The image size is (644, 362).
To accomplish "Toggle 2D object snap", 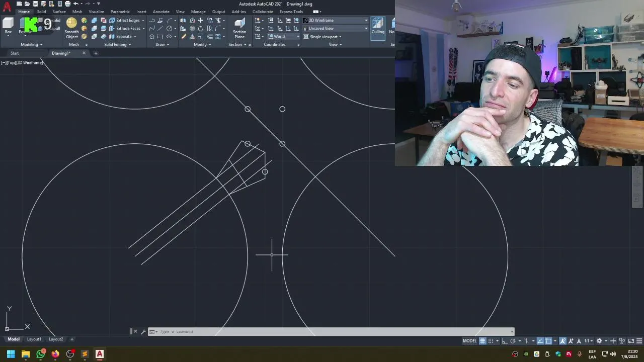I will pyautogui.click(x=548, y=341).
